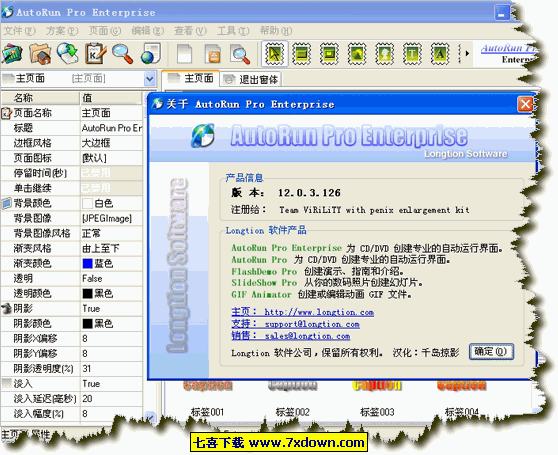Click the blank new page icon
The height and width of the screenshot is (455, 558).
click(184, 54)
